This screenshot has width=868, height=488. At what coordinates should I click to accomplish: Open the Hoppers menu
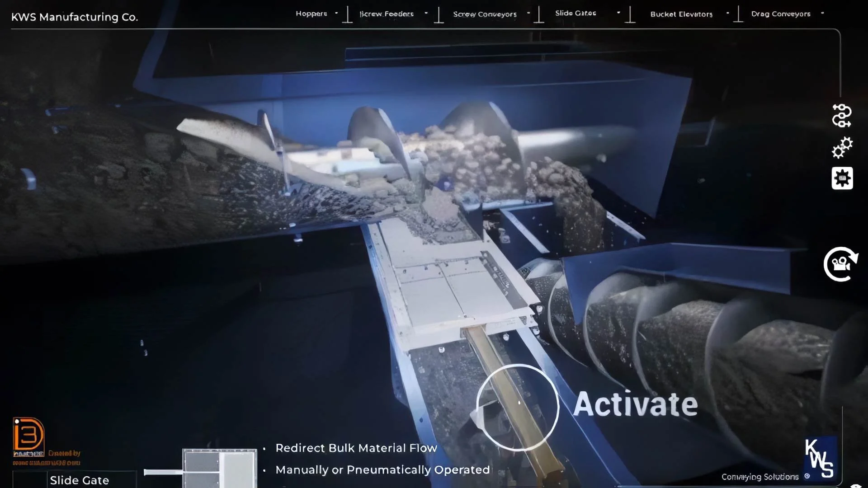coord(311,14)
